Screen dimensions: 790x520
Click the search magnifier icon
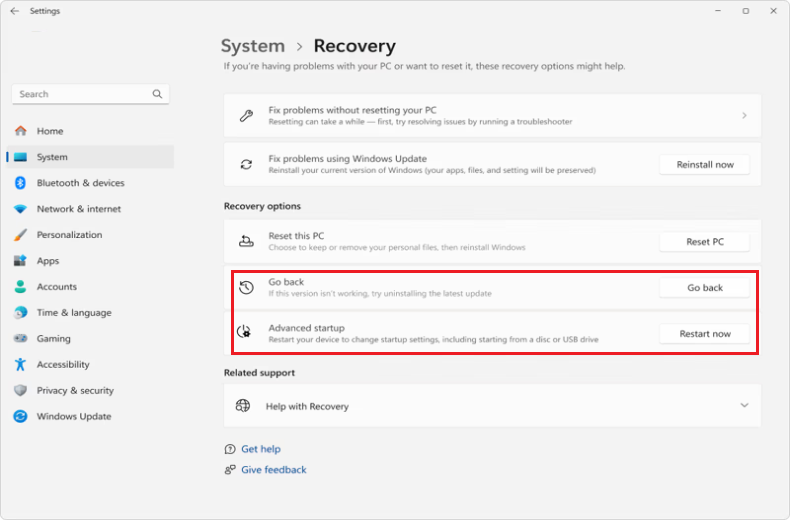click(x=157, y=94)
